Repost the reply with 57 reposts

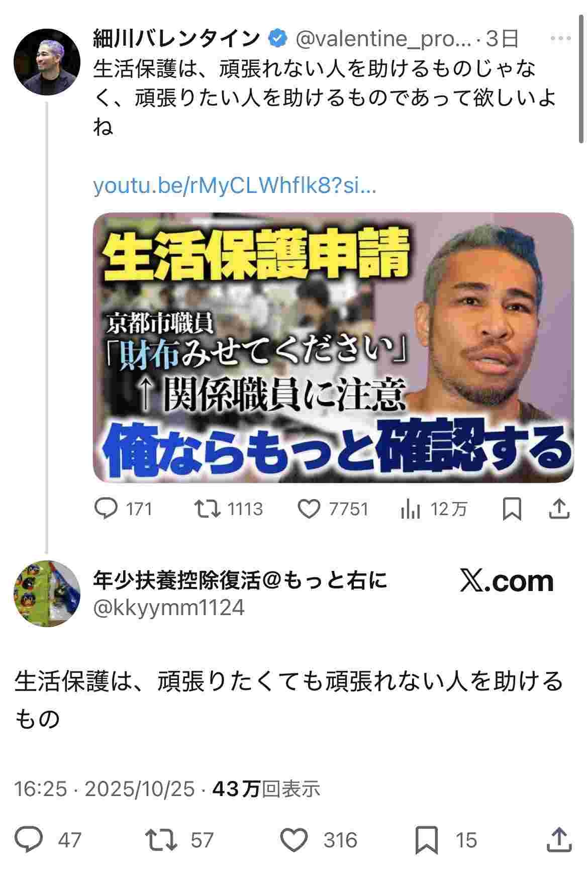pyautogui.click(x=161, y=840)
